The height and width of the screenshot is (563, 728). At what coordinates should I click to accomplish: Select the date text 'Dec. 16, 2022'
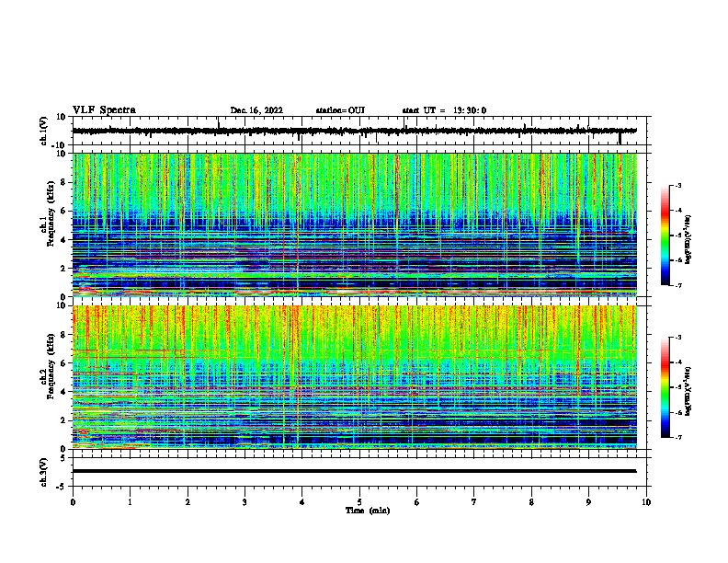tap(256, 110)
